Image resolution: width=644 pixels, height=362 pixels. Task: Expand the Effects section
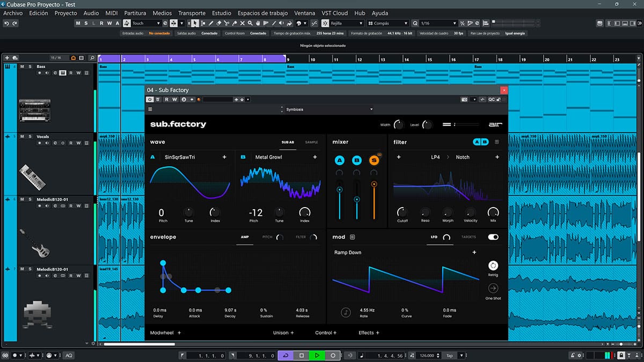(369, 333)
